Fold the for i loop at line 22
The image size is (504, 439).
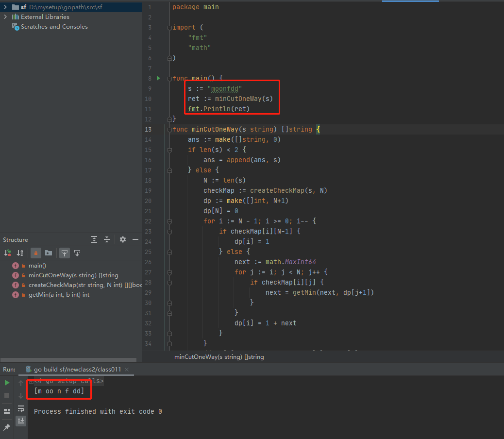[169, 221]
